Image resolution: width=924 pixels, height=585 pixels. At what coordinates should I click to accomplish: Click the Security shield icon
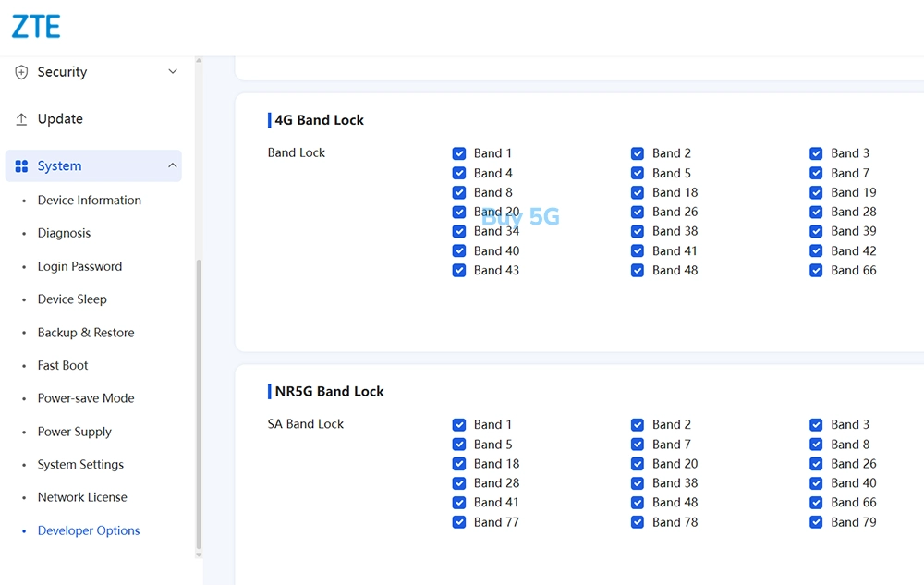[21, 72]
